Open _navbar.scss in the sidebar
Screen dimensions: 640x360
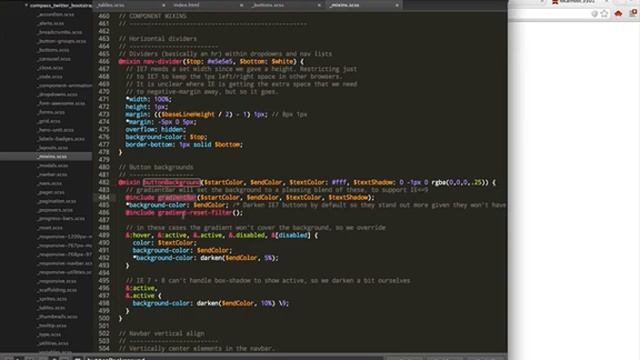coord(52,174)
